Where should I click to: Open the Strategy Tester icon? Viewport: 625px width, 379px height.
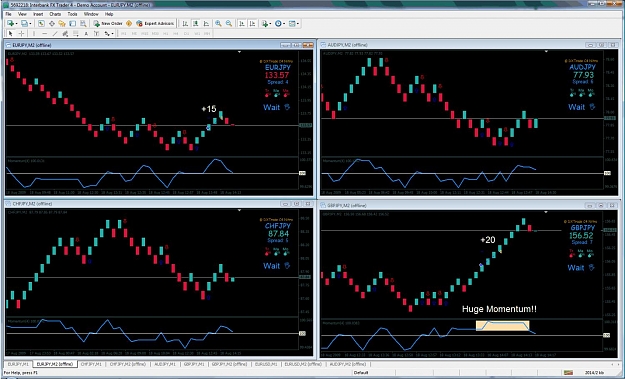83,24
